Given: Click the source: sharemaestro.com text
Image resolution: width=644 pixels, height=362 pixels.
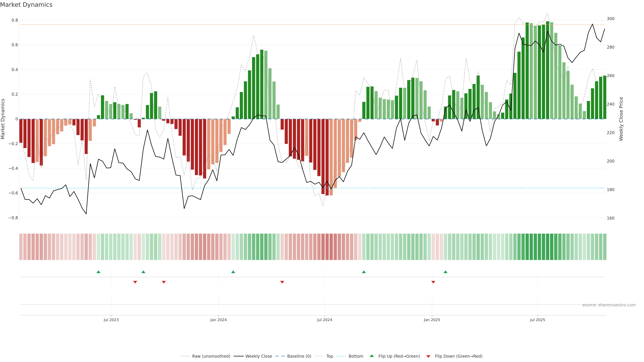Looking at the screenshot, I should pos(609,305).
